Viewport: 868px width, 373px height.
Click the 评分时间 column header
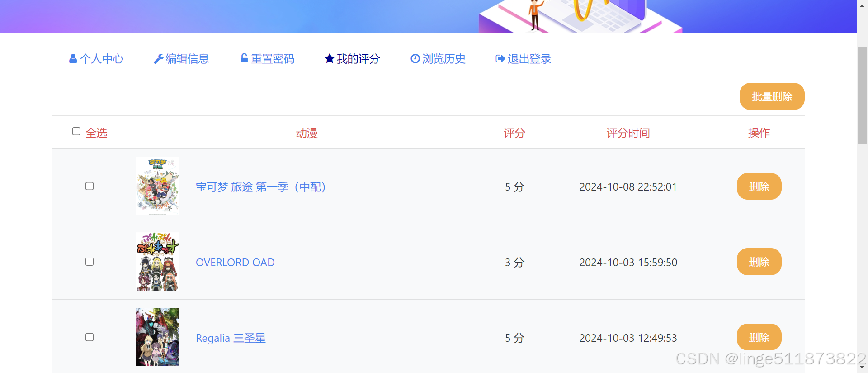click(x=628, y=133)
